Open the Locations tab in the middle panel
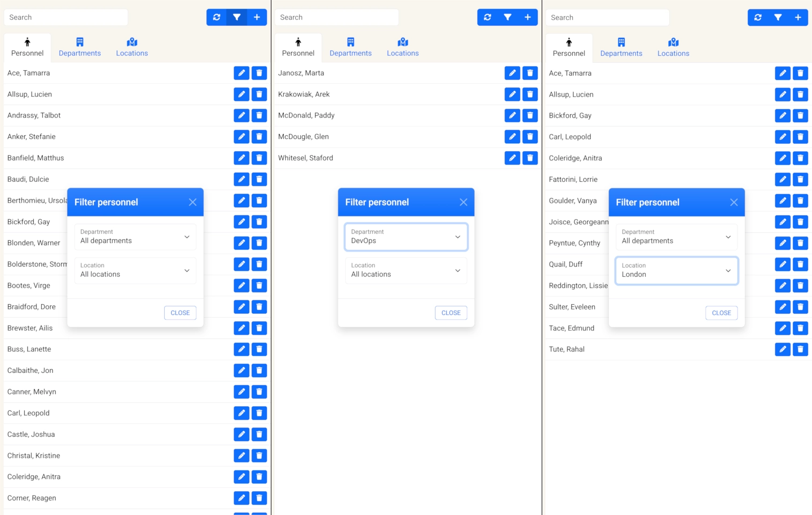 [403, 47]
